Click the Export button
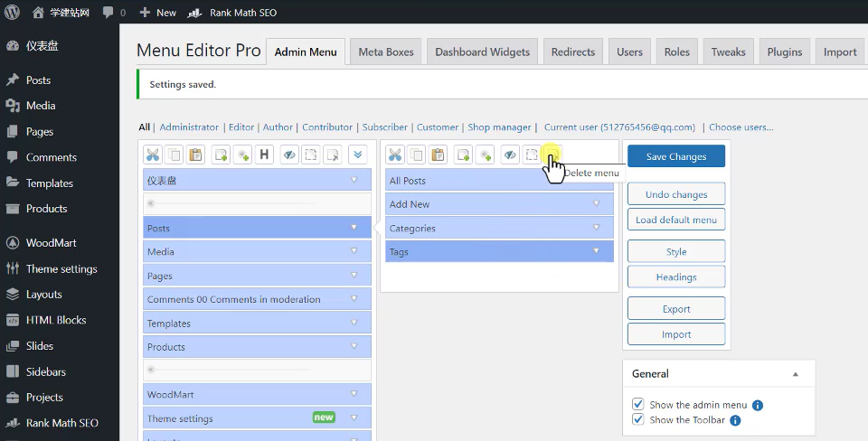This screenshot has height=441, width=868. pos(676,309)
